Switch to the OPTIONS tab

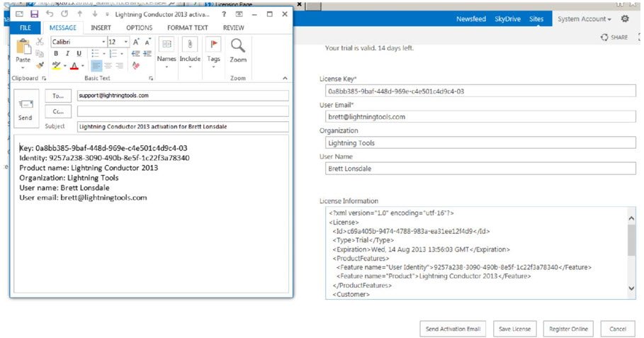pyautogui.click(x=140, y=28)
